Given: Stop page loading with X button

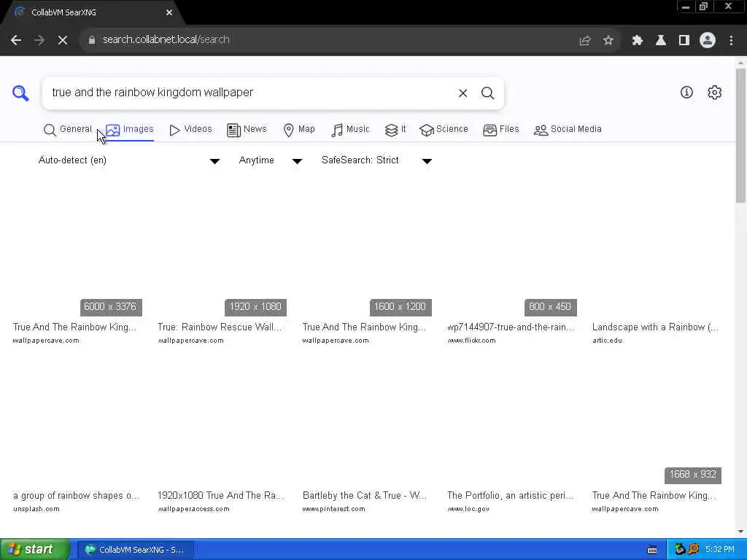Looking at the screenshot, I should click(x=63, y=40).
